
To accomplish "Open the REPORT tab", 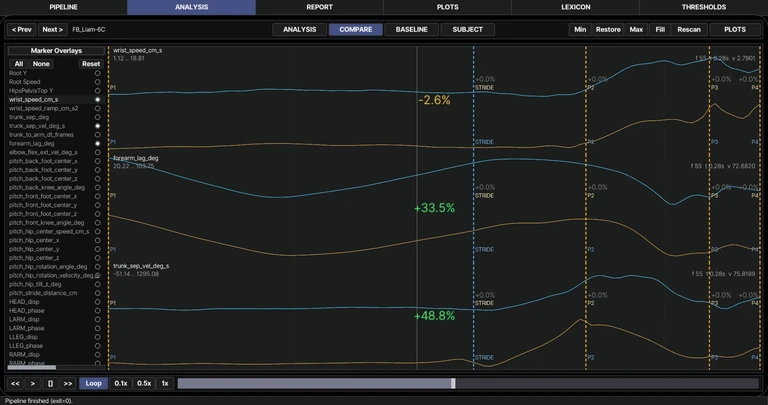I will tap(319, 7).
